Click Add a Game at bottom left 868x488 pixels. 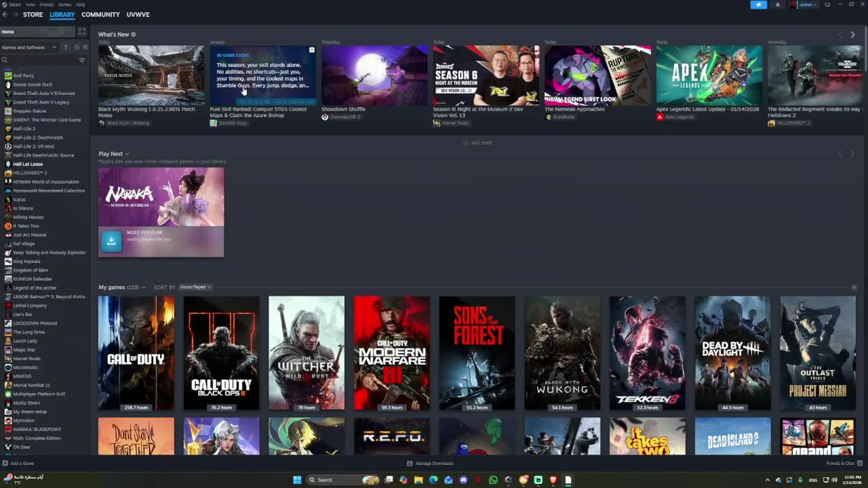[x=18, y=464]
